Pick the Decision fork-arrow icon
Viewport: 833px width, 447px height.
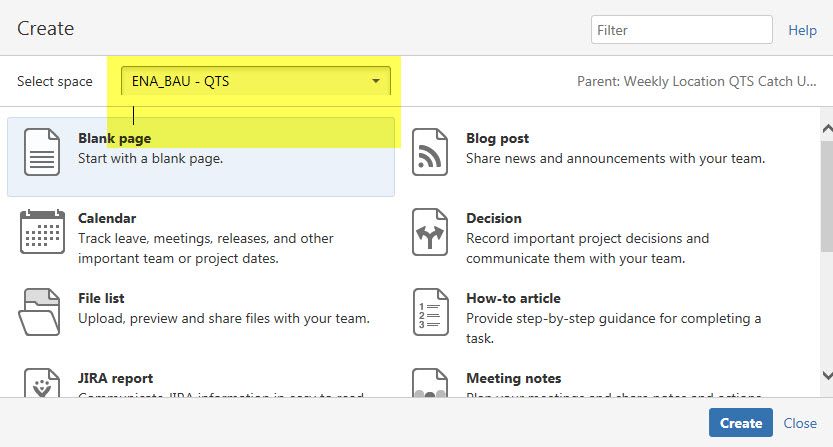430,232
